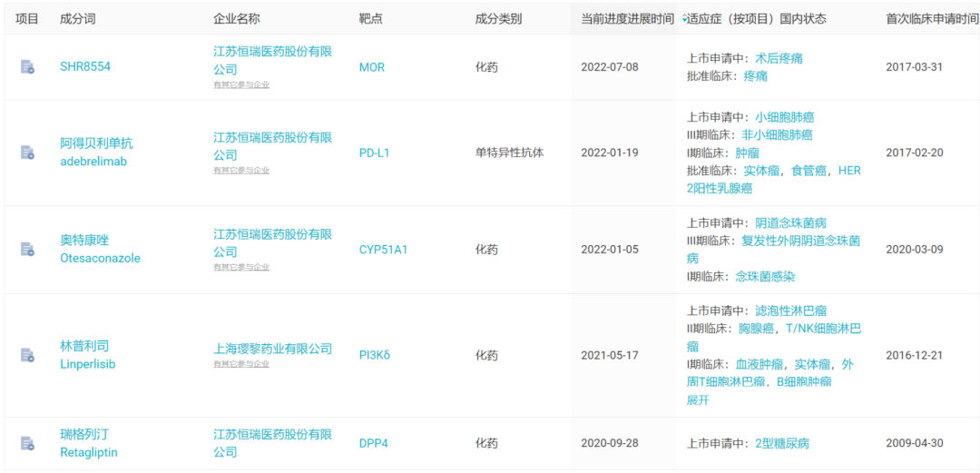The image size is (980, 473).
Task: Open 瑞格列汀 Retagliptin link
Action: 89,443
